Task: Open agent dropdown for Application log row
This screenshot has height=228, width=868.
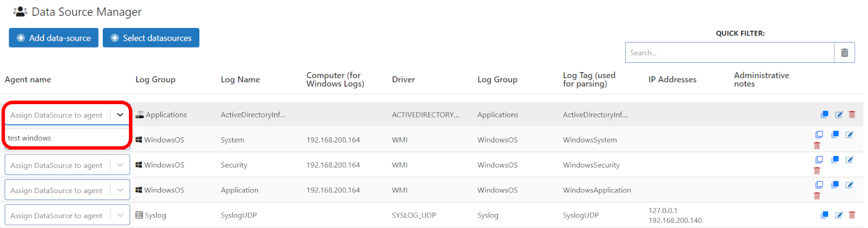Action: point(120,190)
